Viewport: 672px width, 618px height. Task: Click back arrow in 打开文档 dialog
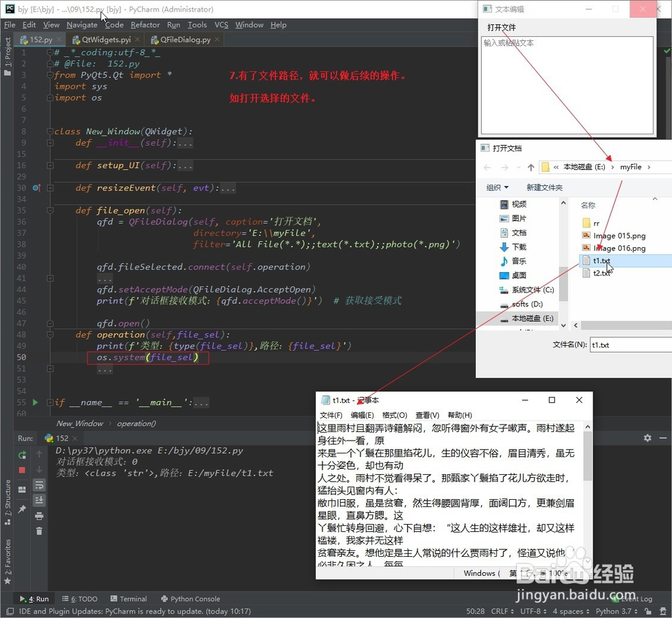487,167
